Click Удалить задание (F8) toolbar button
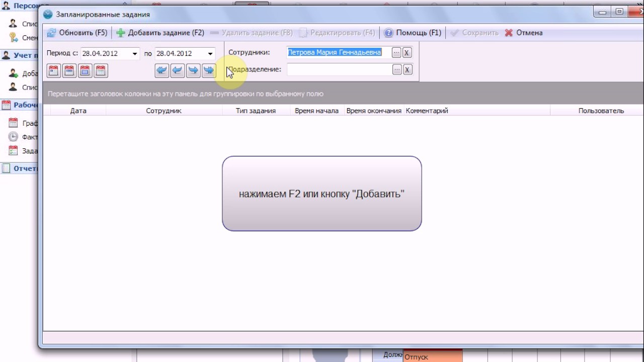This screenshot has height=362, width=644. click(251, 33)
